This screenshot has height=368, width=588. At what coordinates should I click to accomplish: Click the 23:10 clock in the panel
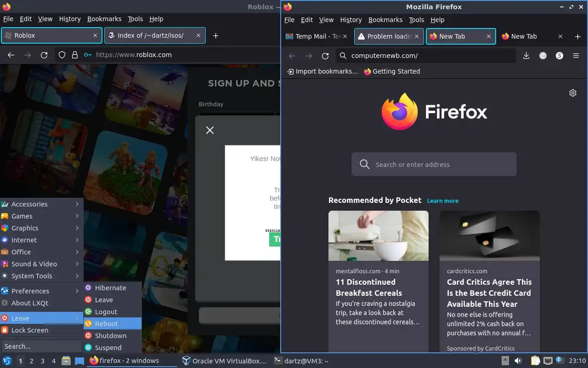pos(577,361)
